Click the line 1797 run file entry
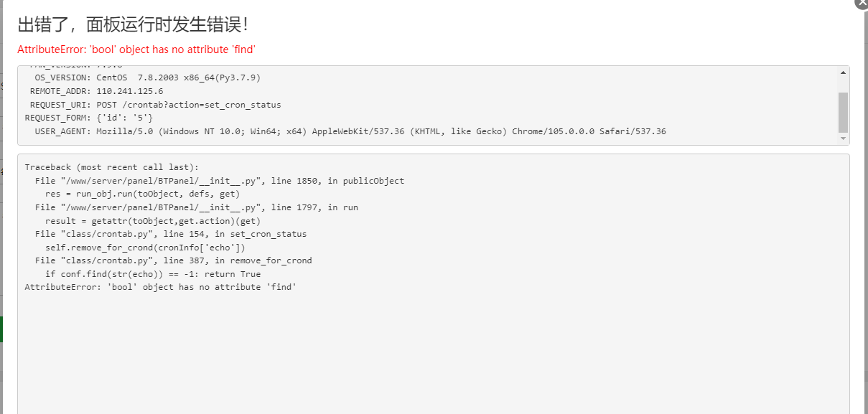The height and width of the screenshot is (414, 868). pos(197,207)
